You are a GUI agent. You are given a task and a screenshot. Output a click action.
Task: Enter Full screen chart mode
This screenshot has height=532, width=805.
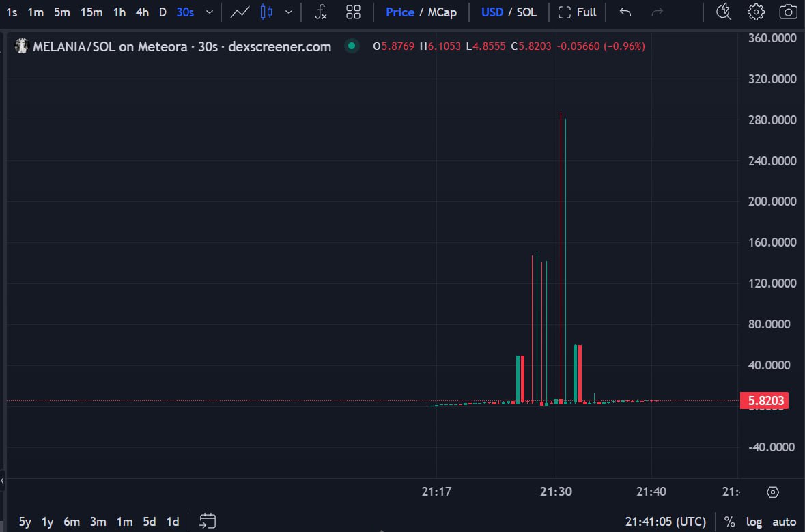pos(577,12)
